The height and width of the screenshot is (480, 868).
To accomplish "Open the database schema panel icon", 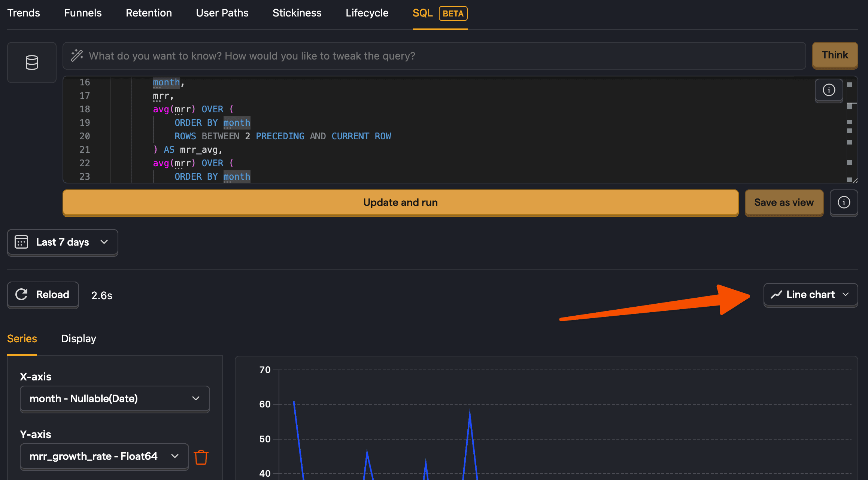I will [32, 62].
